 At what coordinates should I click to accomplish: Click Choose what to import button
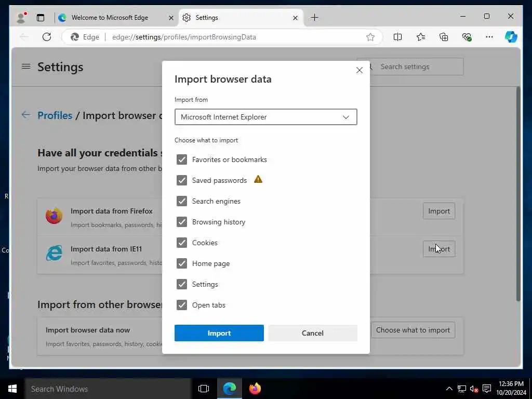(x=413, y=330)
